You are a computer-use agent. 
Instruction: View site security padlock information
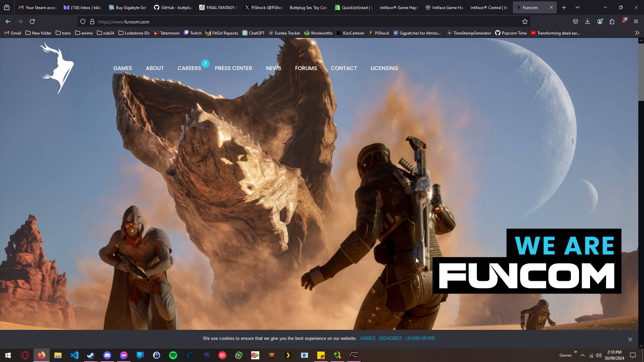(x=92, y=21)
